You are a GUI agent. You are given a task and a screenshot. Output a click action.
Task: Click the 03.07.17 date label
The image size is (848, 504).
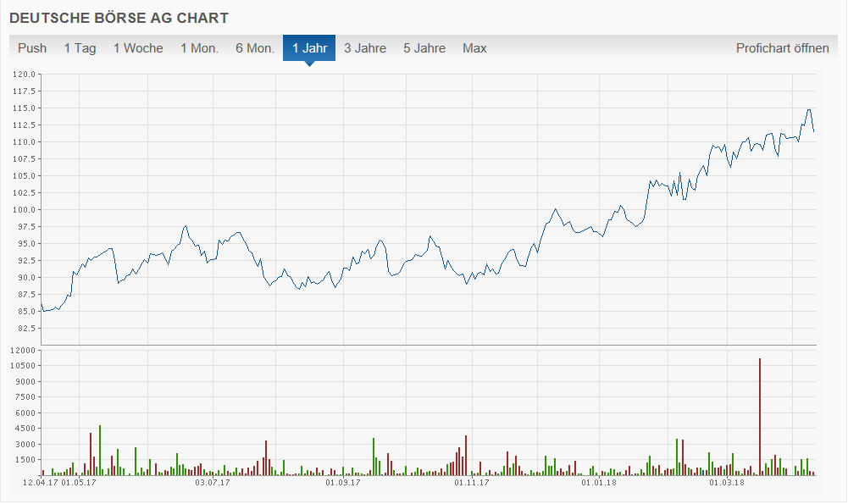coord(213,482)
